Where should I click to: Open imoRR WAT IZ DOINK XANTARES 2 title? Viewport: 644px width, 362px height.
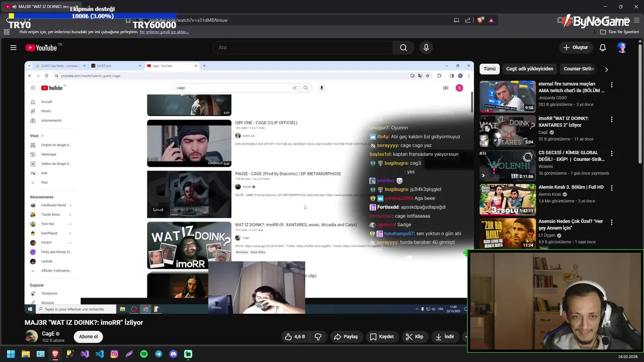[x=563, y=122]
